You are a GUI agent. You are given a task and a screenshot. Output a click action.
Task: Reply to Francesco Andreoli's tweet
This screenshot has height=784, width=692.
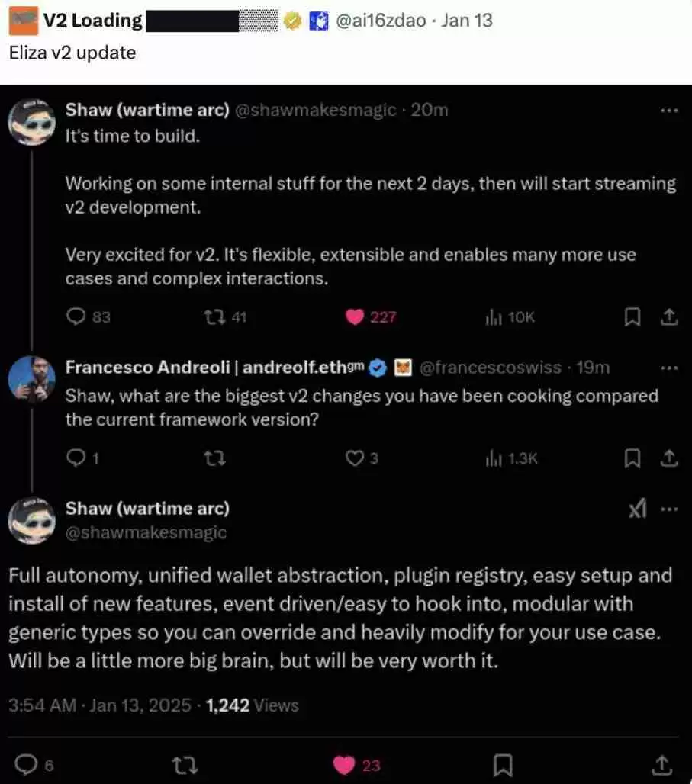76,458
